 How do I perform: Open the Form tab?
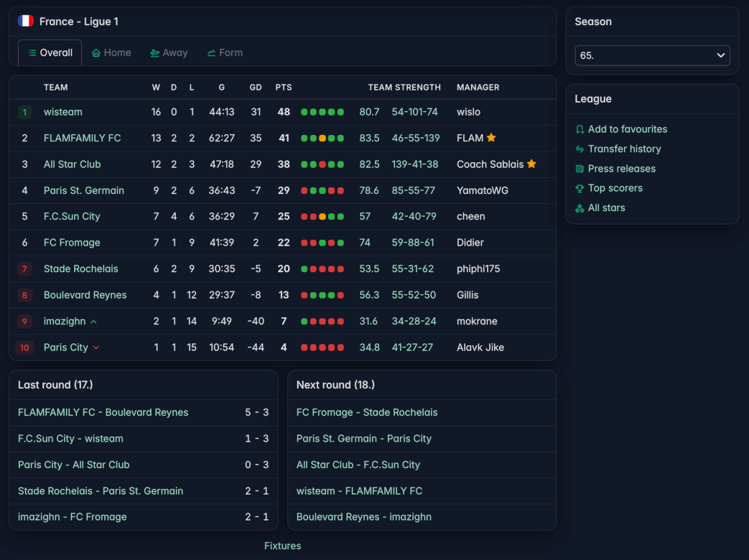[225, 52]
